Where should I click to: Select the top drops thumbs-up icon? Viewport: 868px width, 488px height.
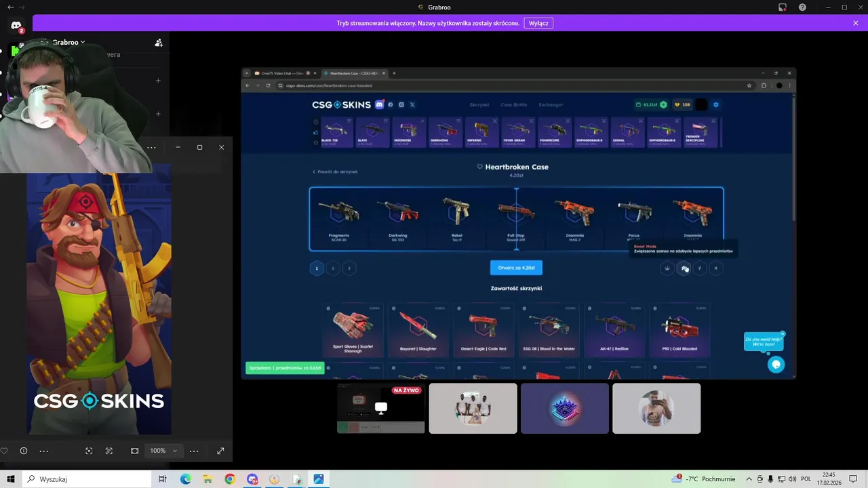(315, 132)
